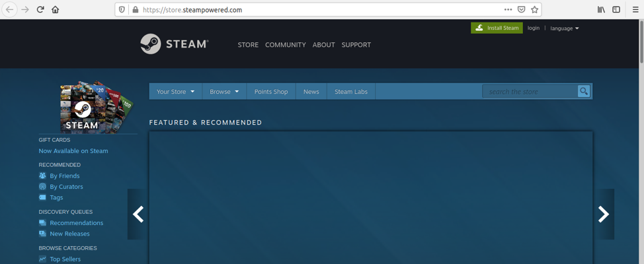The image size is (644, 264).
Task: Click the Install Steam button
Action: pyautogui.click(x=497, y=28)
